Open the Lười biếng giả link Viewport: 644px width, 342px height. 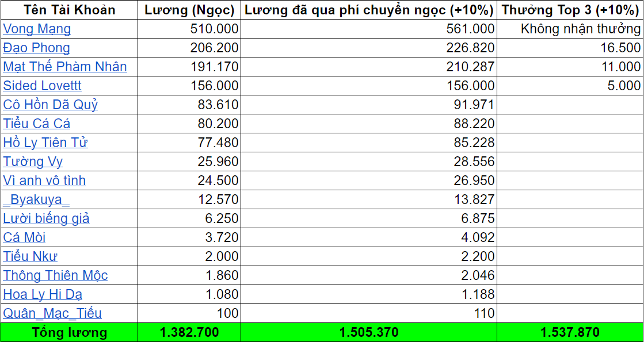[x=41, y=218]
